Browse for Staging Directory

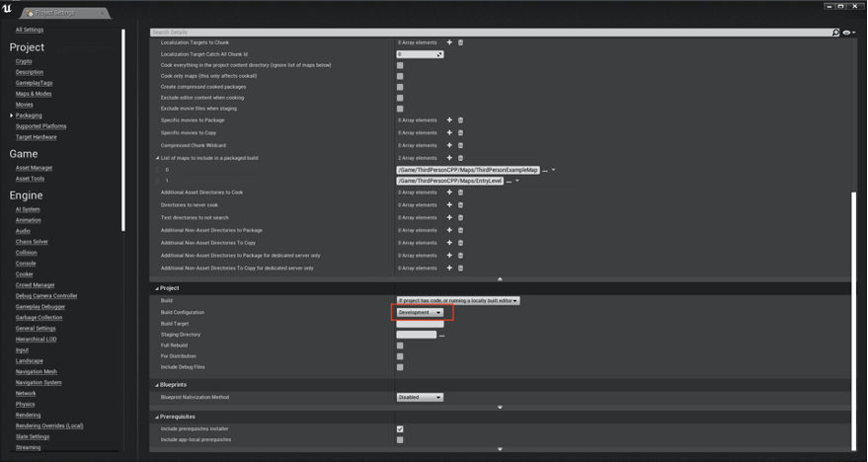[441, 335]
